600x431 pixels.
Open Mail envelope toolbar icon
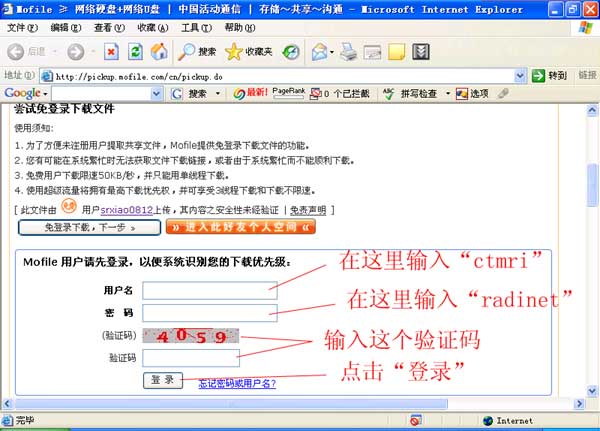[319, 52]
